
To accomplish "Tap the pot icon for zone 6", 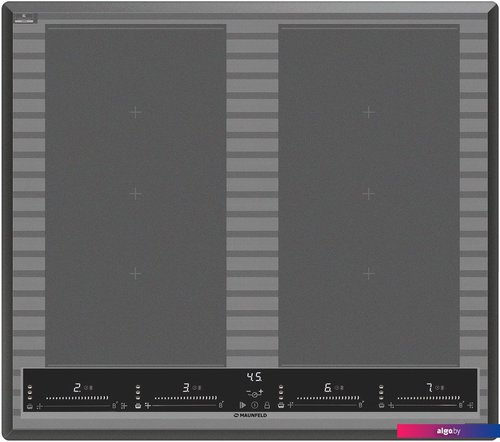I will coord(281,405).
